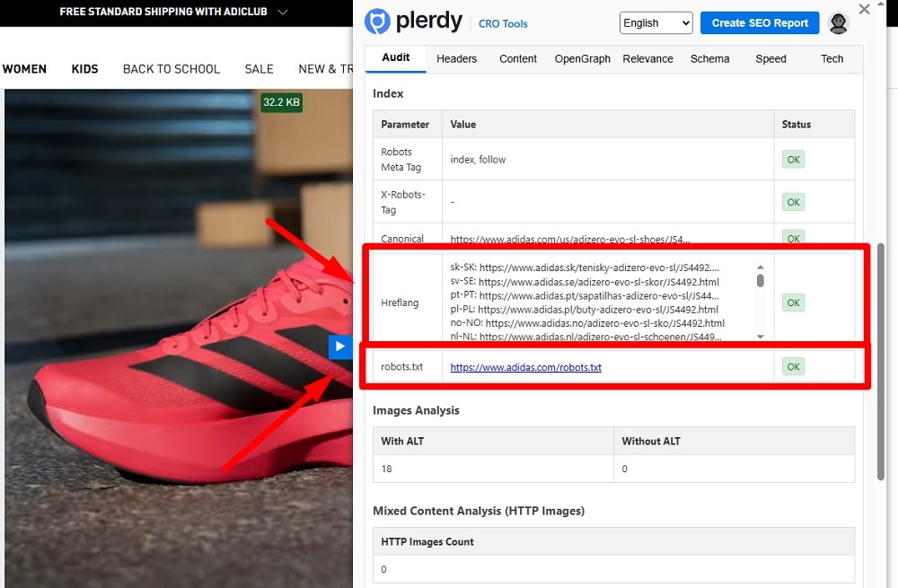Click the Hreflang list scroll-down arrow

pyautogui.click(x=760, y=338)
